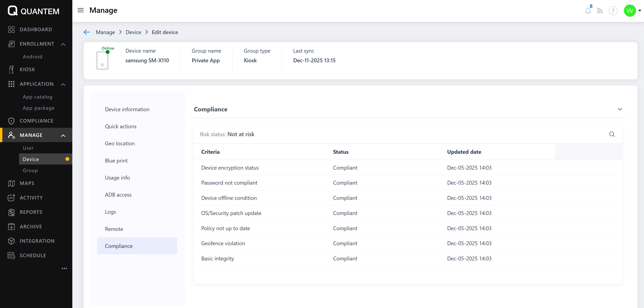Open Reports from the sidebar

(31, 212)
